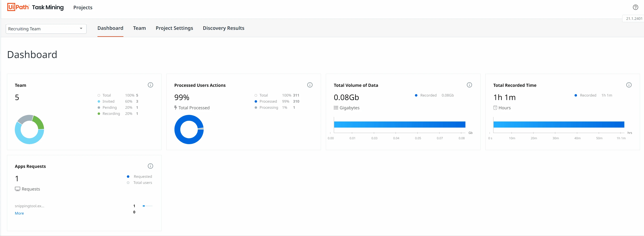Click the help question mark icon
This screenshot has width=644, height=236.
tap(635, 7)
